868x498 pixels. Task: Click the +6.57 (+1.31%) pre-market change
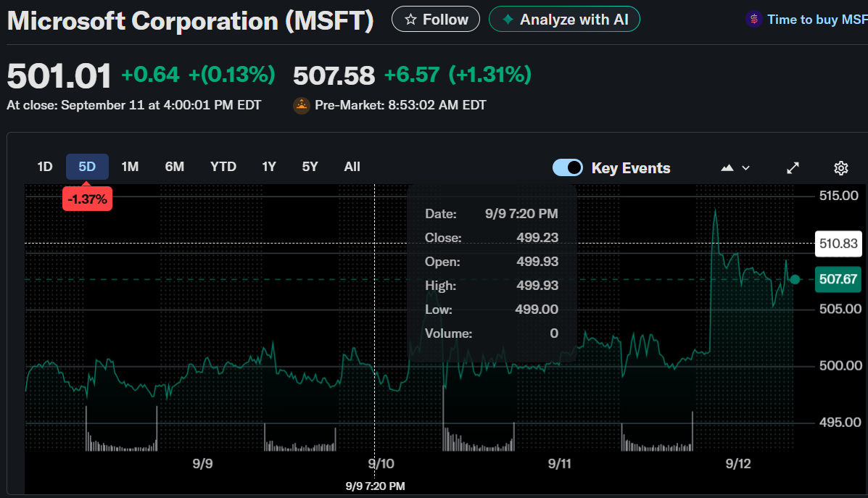[458, 75]
